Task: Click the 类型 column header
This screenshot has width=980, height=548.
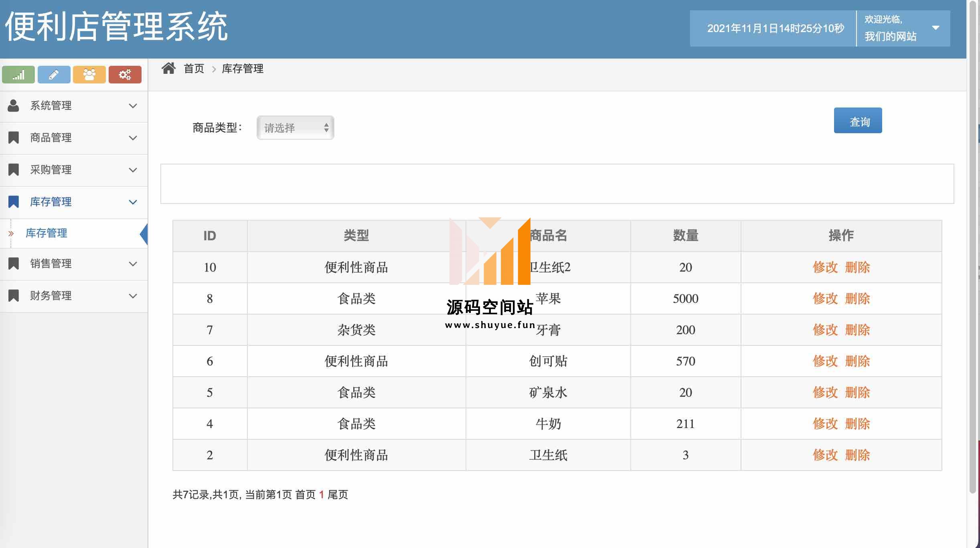Action: [356, 236]
